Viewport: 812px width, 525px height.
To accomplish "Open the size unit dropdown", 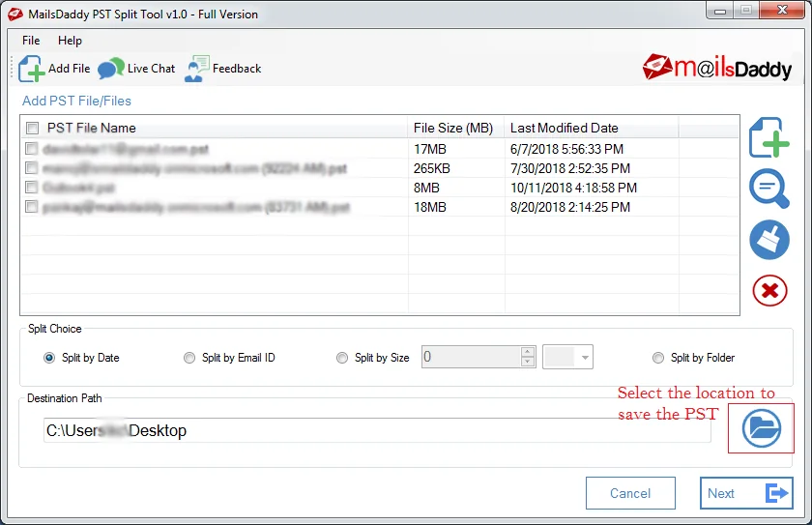I will coord(567,358).
